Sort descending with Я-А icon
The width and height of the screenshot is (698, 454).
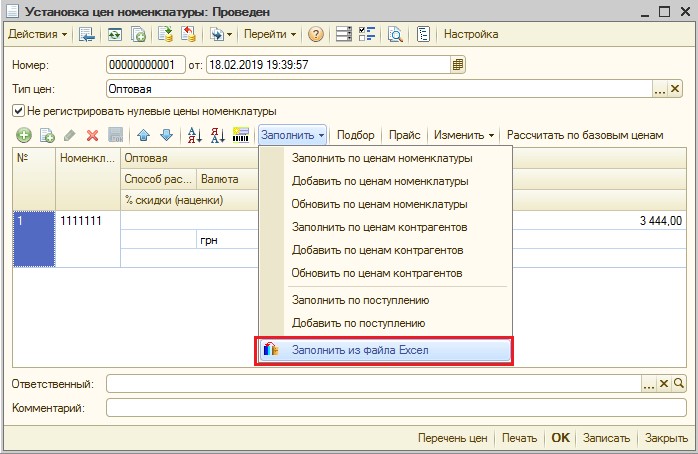218,135
